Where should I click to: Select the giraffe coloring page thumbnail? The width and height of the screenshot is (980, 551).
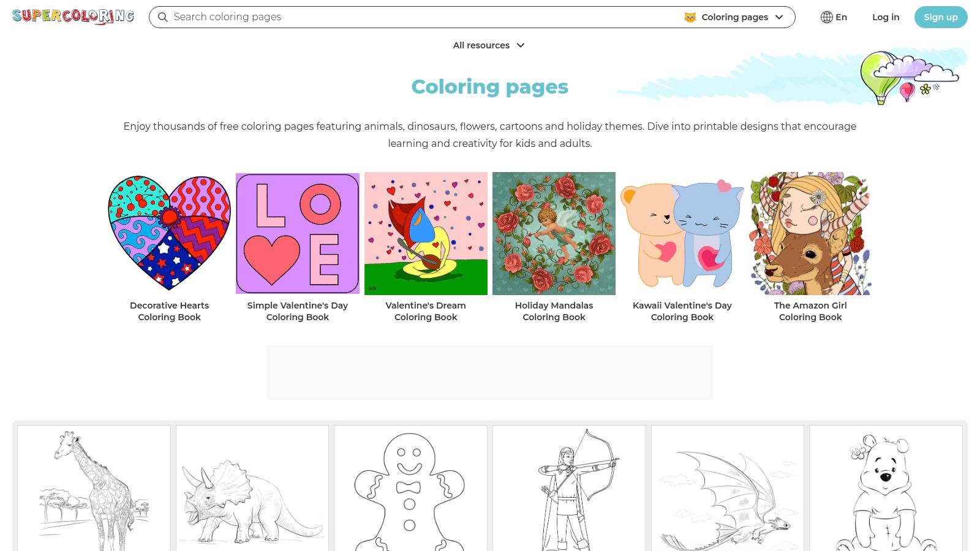(x=94, y=490)
